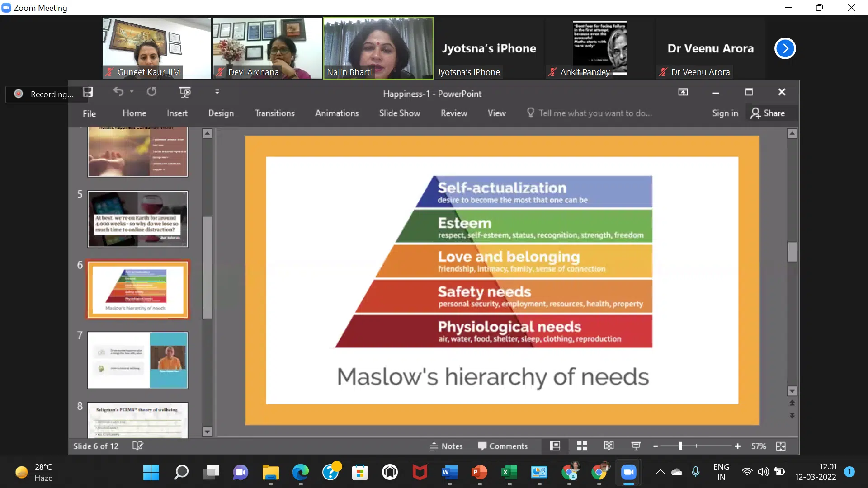
Task: Click the Undo arrow icon
Action: tap(118, 92)
